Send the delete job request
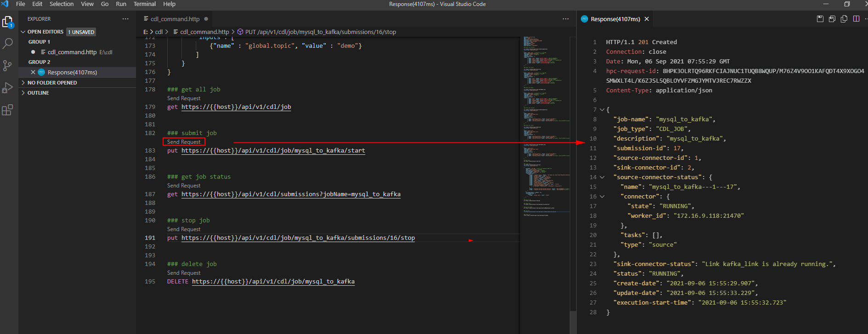Image resolution: width=868 pixels, height=334 pixels. (x=184, y=273)
